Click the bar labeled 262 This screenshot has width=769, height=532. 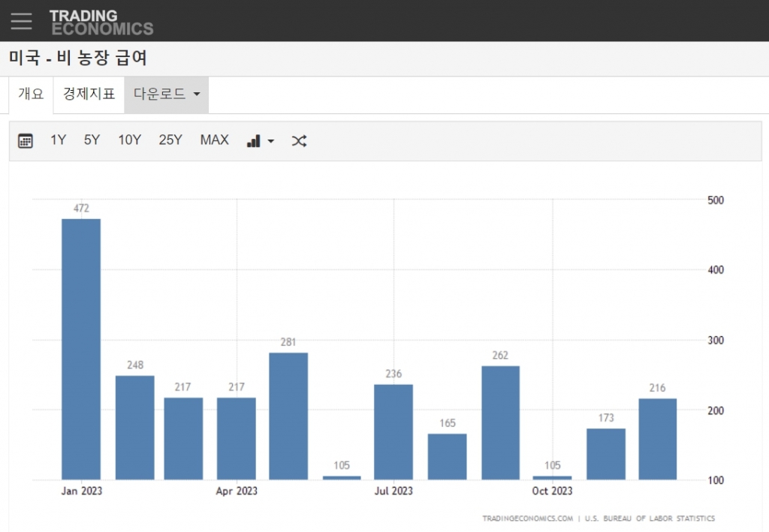coord(500,422)
